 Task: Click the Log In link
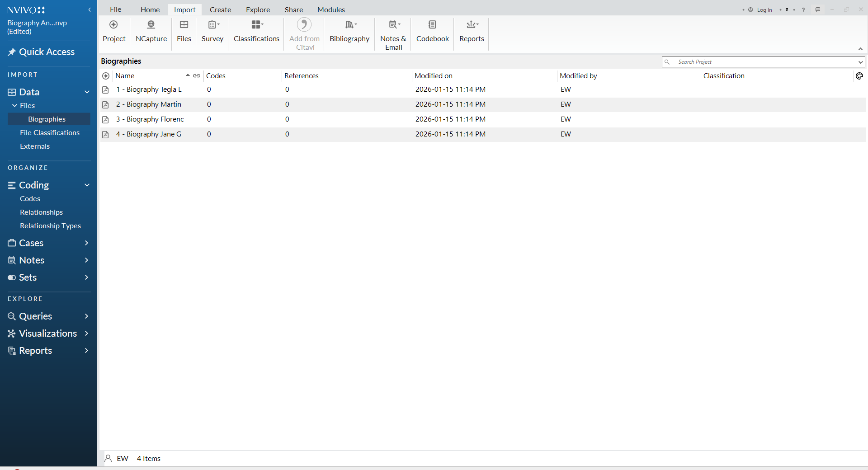[764, 10]
